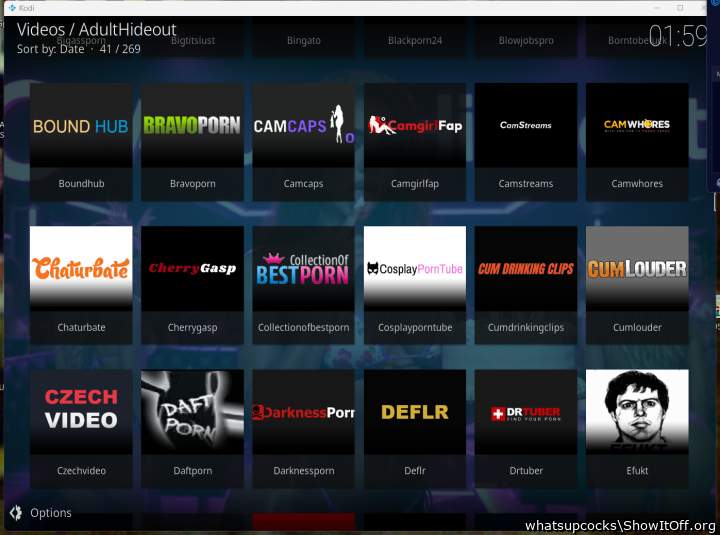The height and width of the screenshot is (535, 720).
Task: Select the DEFLR logo tile
Action: click(x=415, y=412)
